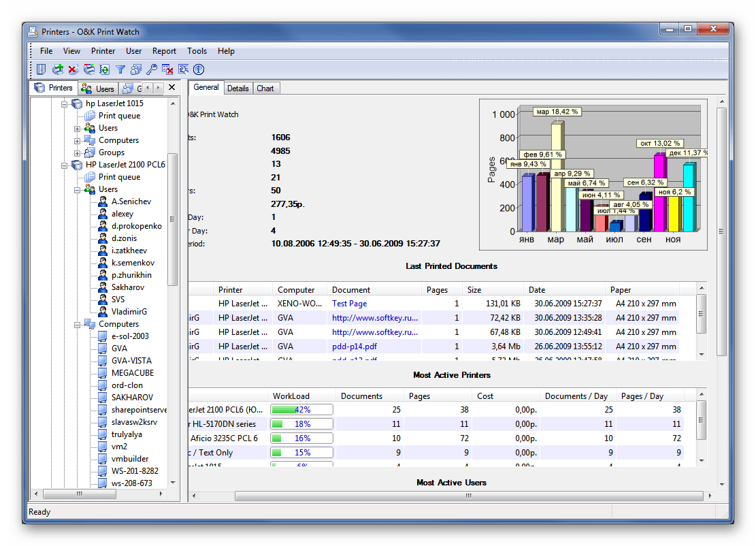
Task: Click the delete documents red X icon
Action: (x=73, y=69)
